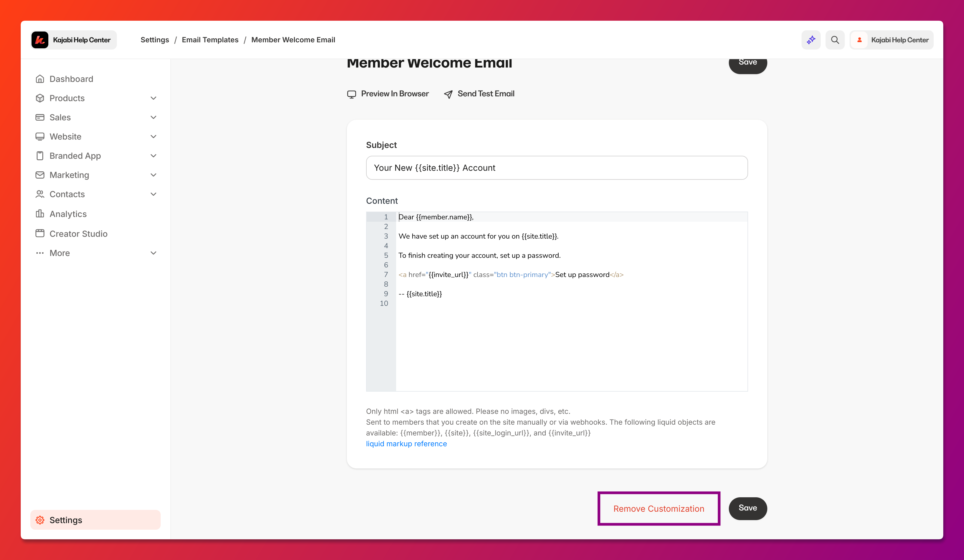This screenshot has width=964, height=560.
Task: Click the Subject input field
Action: tap(556, 168)
